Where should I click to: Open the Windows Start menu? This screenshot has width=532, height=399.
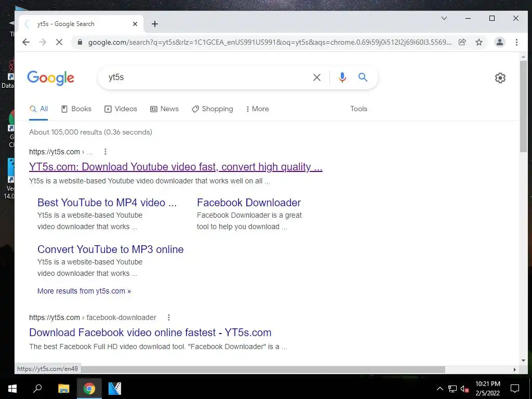[x=12, y=389]
